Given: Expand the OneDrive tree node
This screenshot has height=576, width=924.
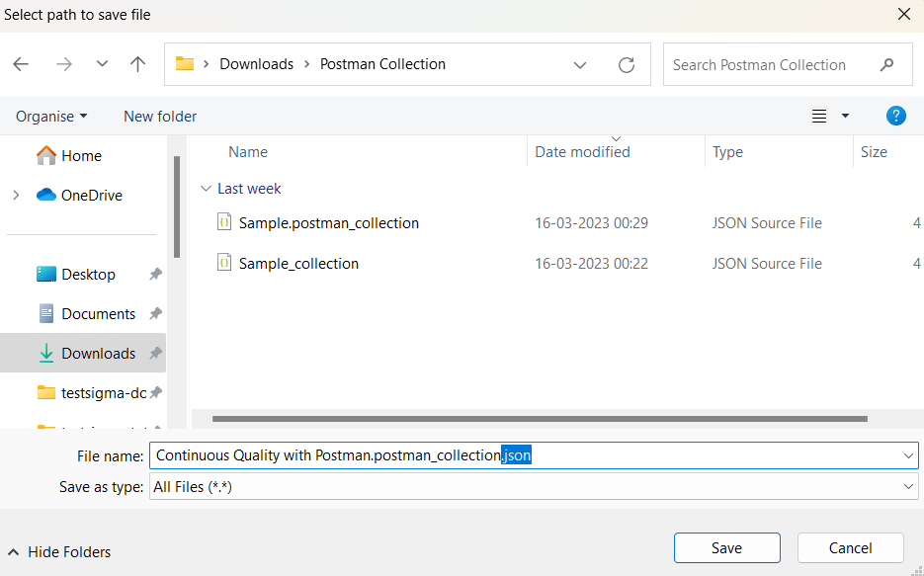Looking at the screenshot, I should click(x=17, y=195).
